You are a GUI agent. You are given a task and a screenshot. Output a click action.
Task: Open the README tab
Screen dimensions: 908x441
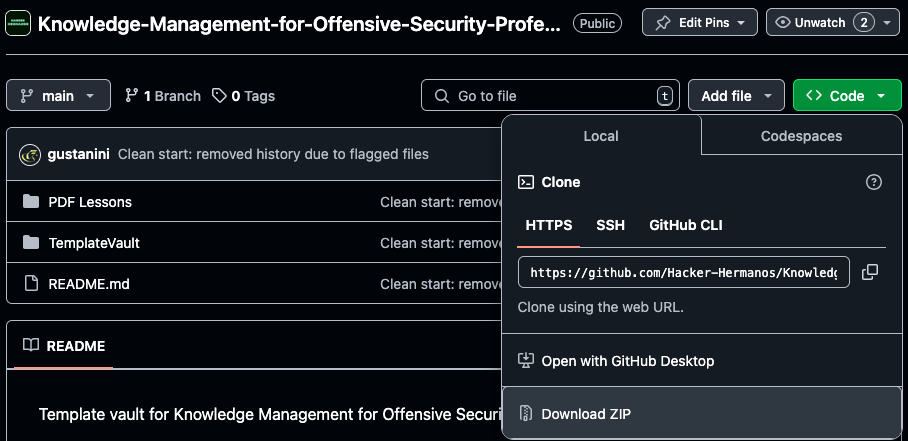[64, 346]
